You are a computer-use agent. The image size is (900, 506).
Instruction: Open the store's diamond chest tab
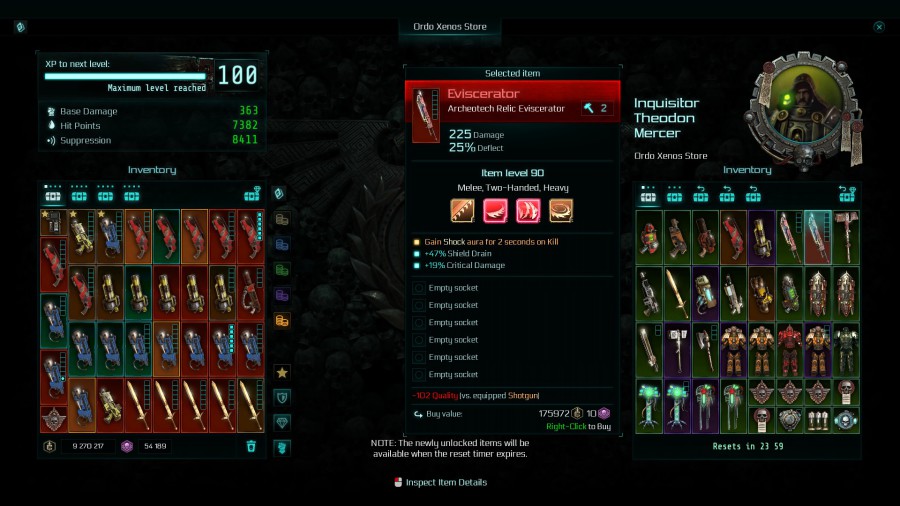point(847,194)
